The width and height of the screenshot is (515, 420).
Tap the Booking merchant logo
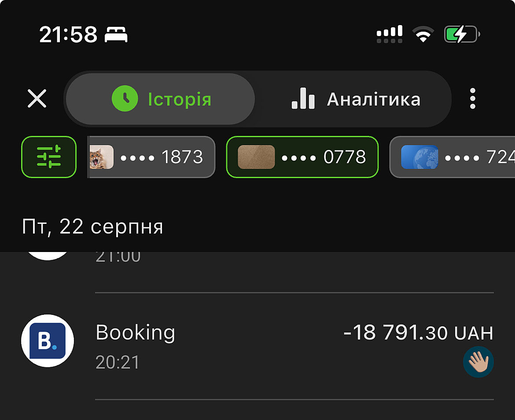(48, 341)
